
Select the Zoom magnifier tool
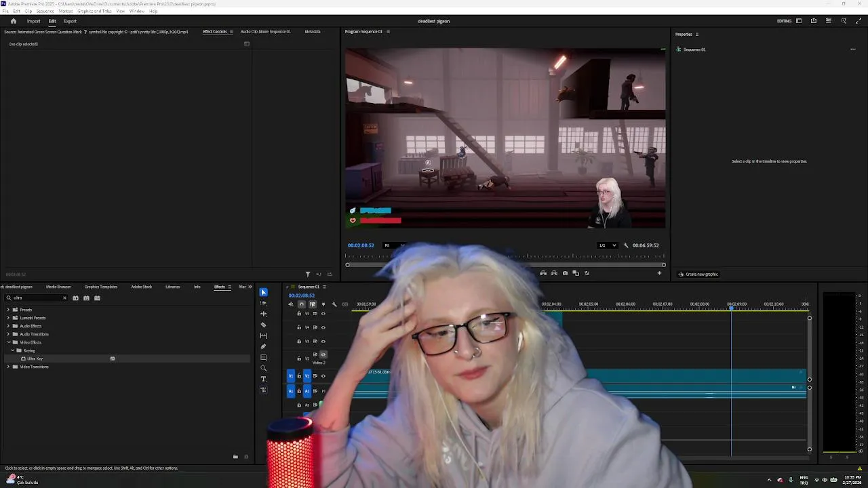[x=263, y=368]
